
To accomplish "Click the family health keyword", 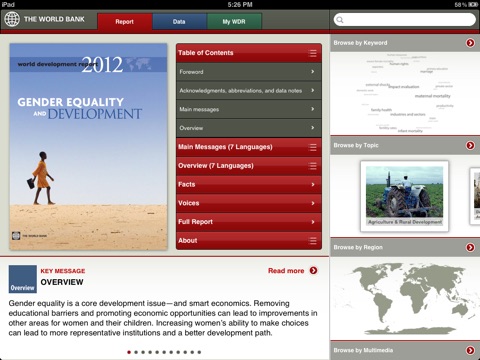I will click(381, 110).
